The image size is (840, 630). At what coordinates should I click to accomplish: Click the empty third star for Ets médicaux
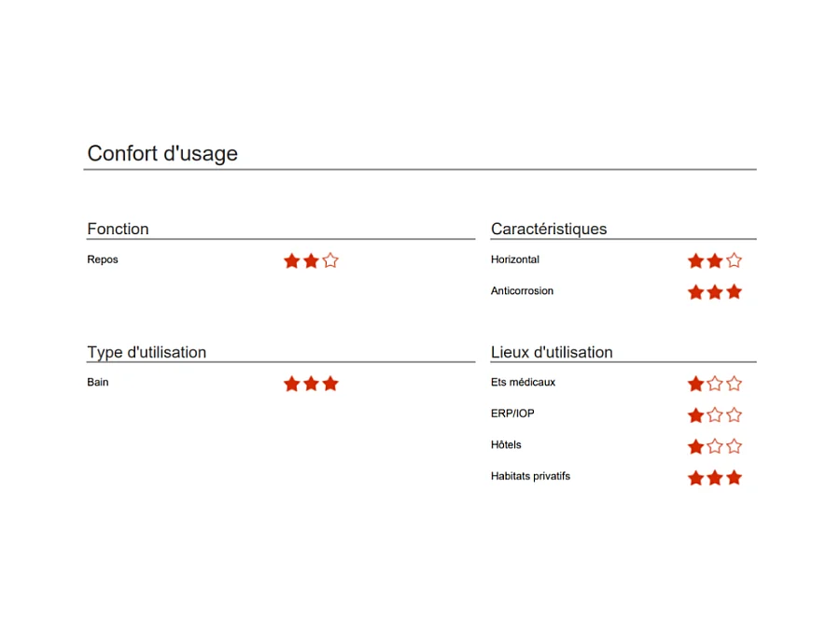pos(734,384)
